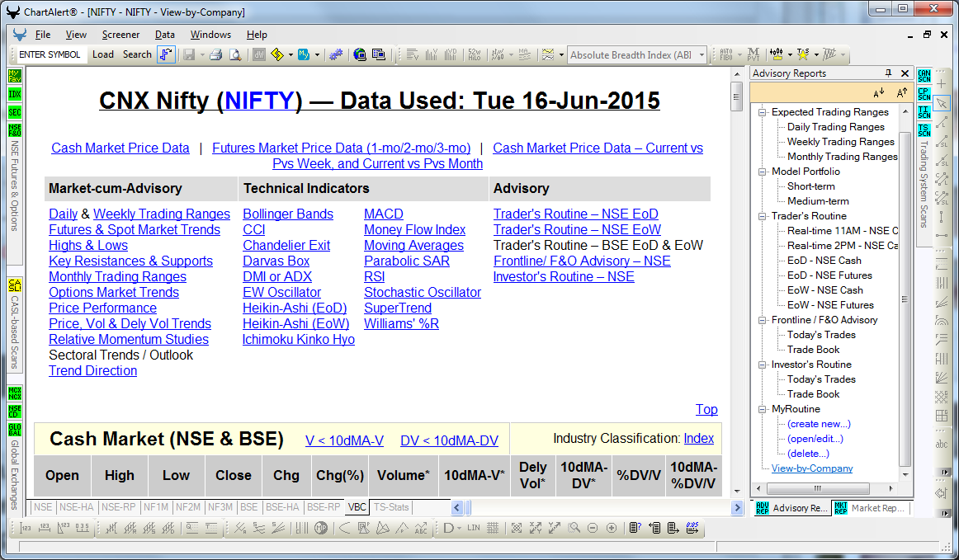Open dropdown arrow next to My icon

tap(317, 55)
